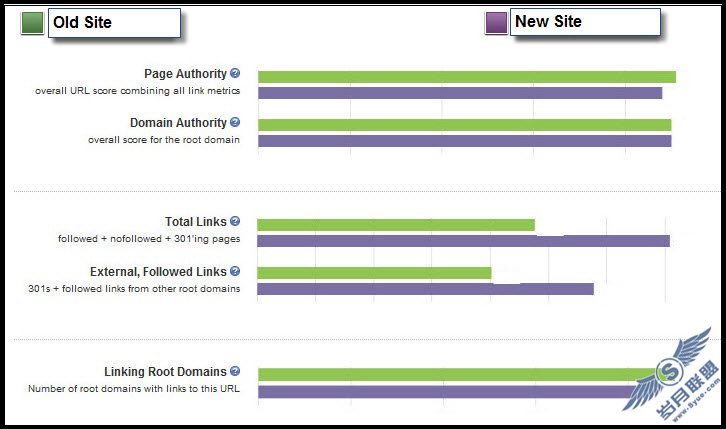Click the Total Links metric title
Screen dimensions: 726x429
pyautogui.click(x=196, y=222)
